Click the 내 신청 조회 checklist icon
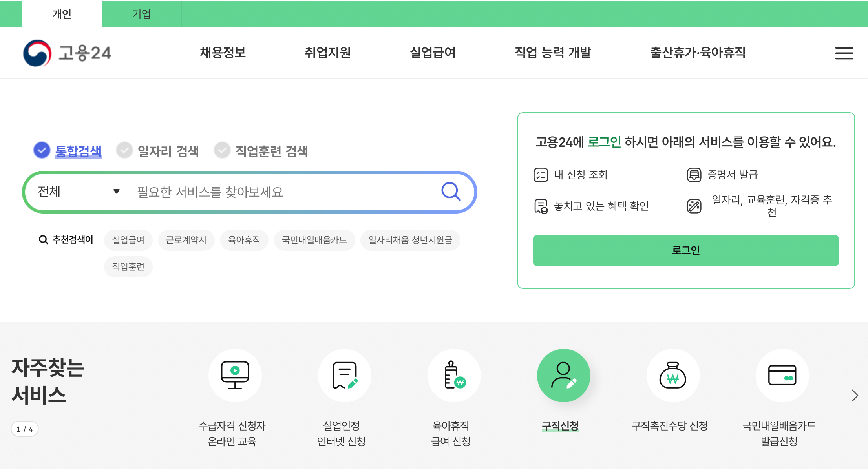Viewport: 868px width, 469px height. point(541,175)
